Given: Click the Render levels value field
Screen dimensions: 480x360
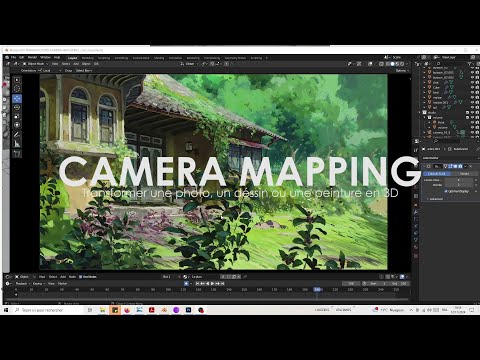Looking at the screenshot, I should (459, 185).
